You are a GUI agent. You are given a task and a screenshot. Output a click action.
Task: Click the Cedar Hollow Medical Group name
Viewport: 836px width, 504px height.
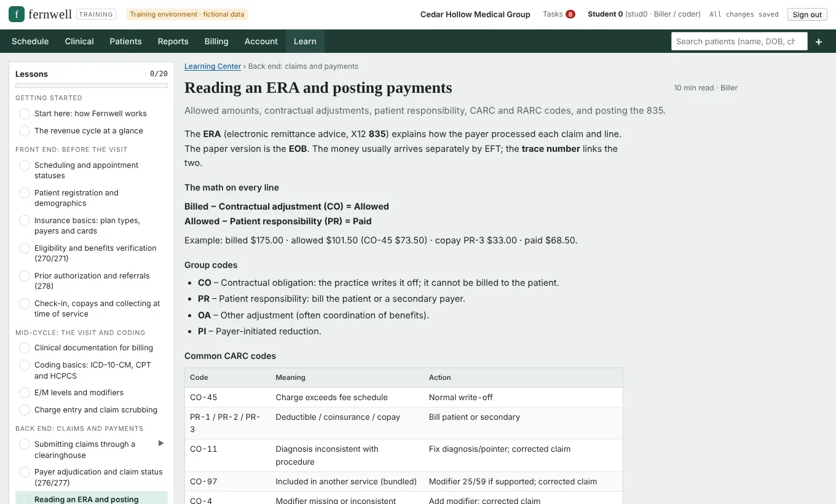click(475, 14)
